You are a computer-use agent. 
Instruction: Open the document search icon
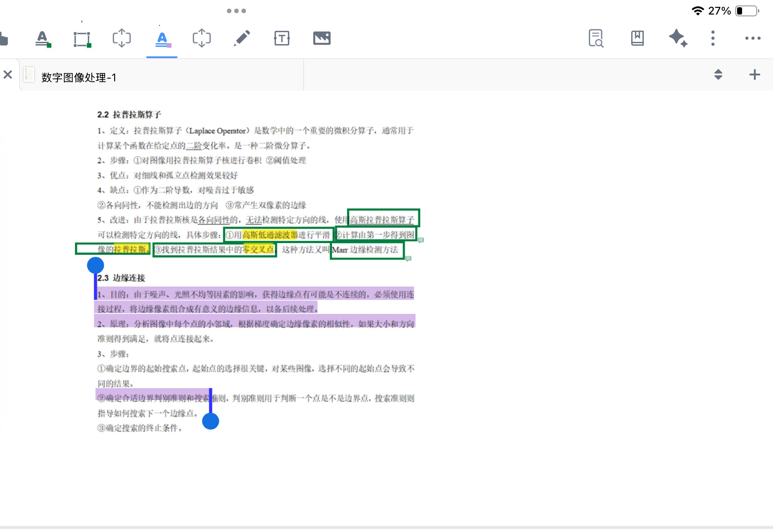[x=596, y=38]
